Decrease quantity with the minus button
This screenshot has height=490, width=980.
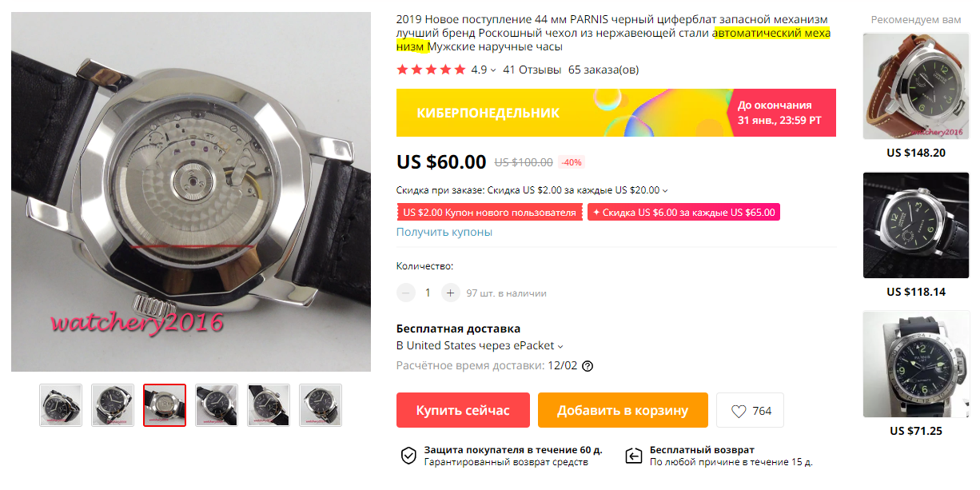[x=406, y=293]
